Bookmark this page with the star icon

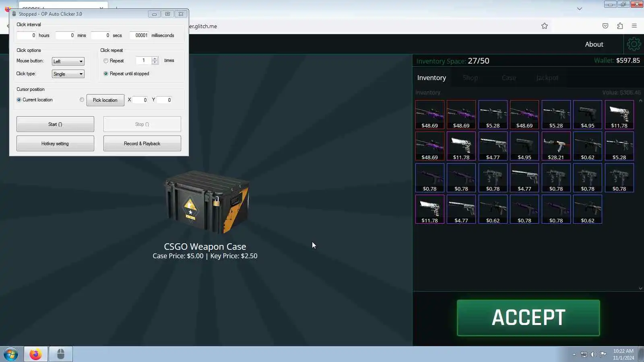(545, 26)
